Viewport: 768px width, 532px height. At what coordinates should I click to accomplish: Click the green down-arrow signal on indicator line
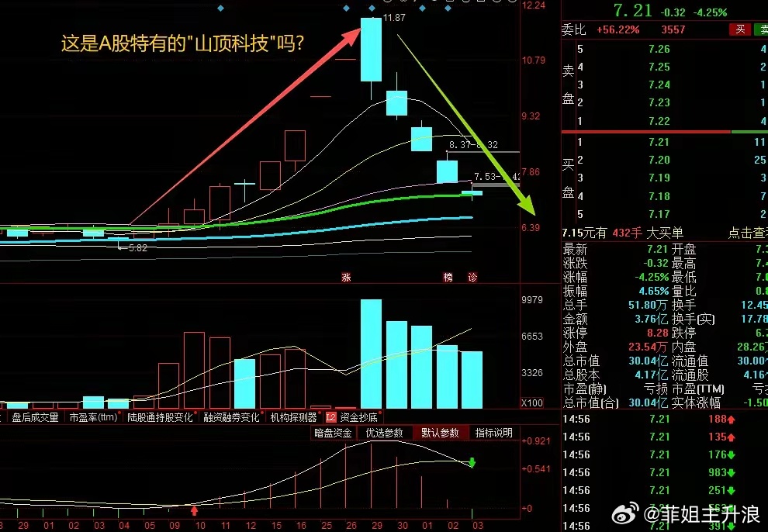click(x=472, y=462)
